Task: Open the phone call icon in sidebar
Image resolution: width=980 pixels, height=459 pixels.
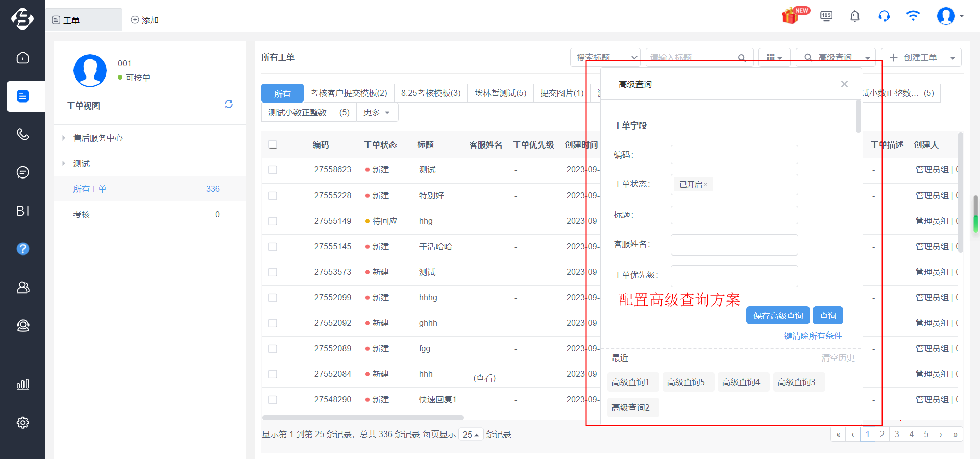Action: (22, 134)
